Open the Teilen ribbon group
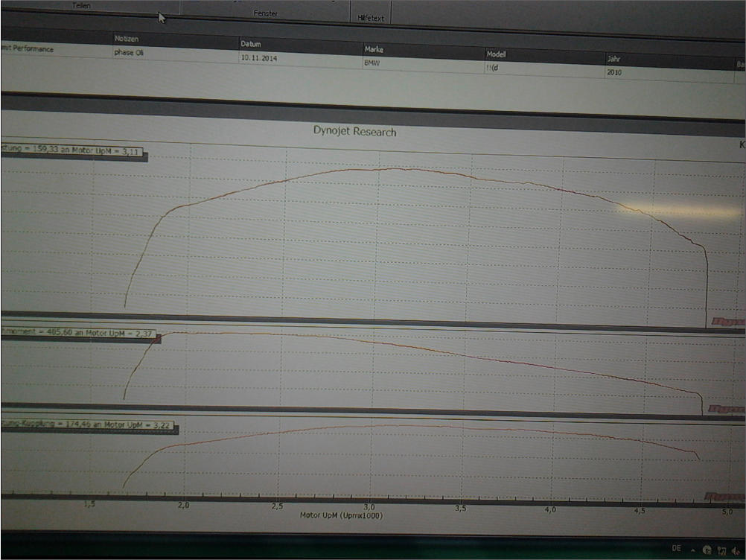Viewport: 746px width, 560px height. click(81, 6)
